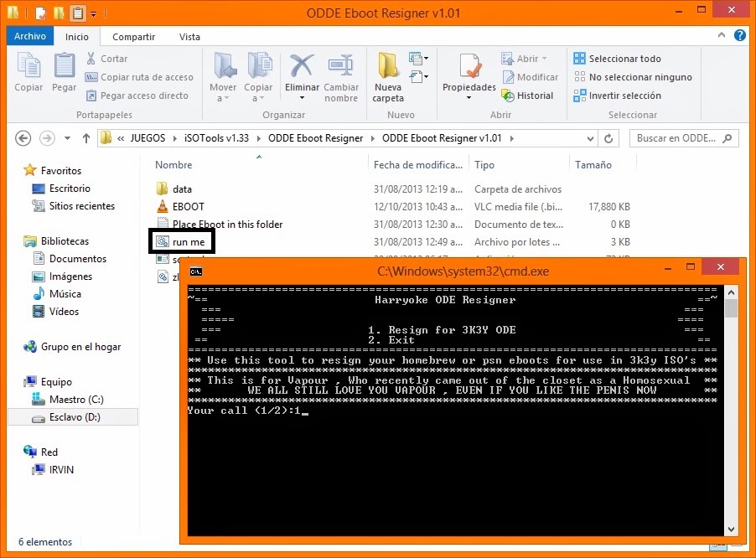
Task: Open the Archivo menu
Action: point(29,36)
